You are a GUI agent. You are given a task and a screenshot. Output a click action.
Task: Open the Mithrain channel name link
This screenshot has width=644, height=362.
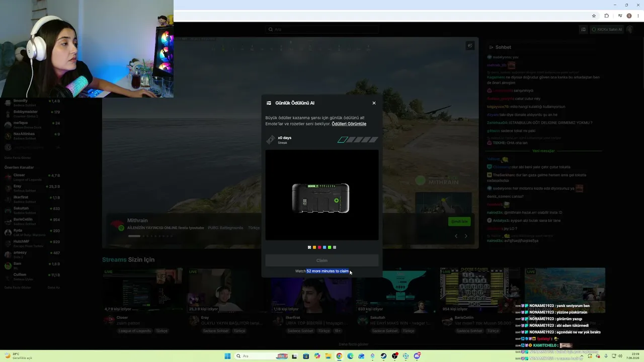(137, 220)
